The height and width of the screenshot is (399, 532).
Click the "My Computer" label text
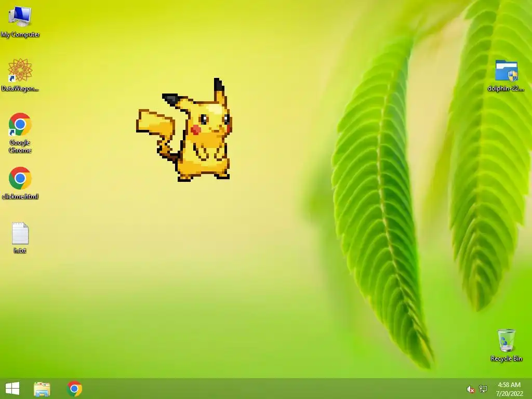pos(20,34)
